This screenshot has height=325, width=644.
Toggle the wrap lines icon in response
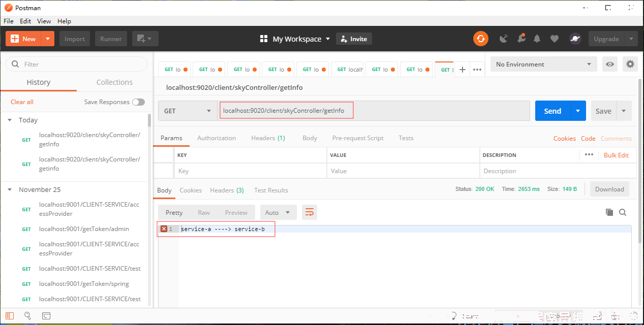[309, 212]
